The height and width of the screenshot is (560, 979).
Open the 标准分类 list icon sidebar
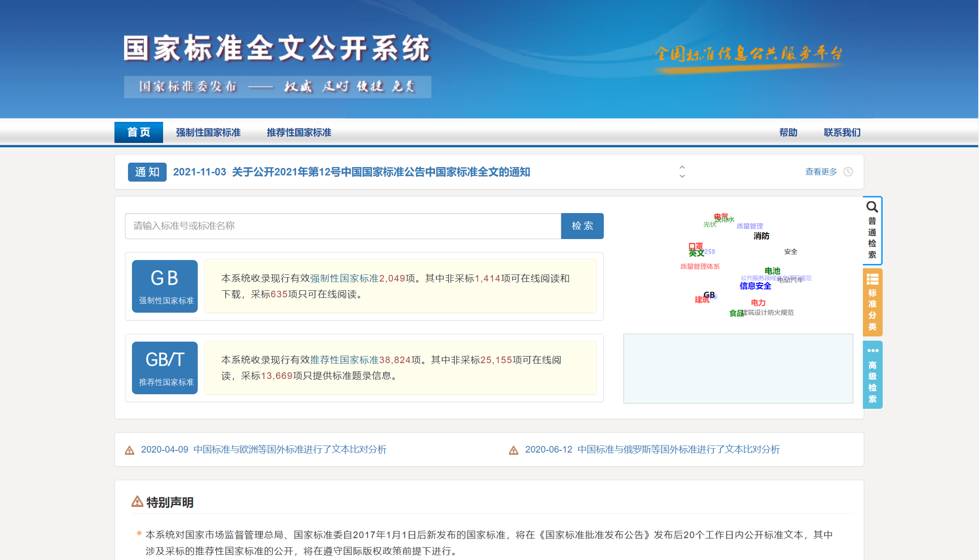coord(872,279)
